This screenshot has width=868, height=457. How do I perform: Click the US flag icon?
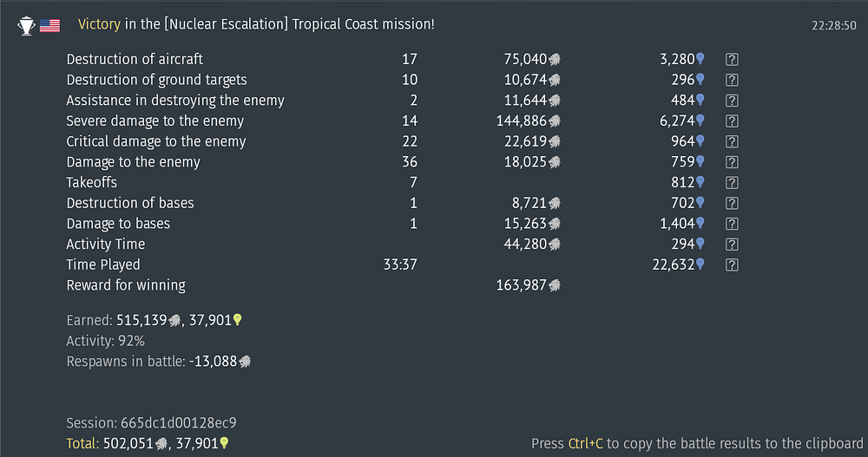click(x=50, y=25)
